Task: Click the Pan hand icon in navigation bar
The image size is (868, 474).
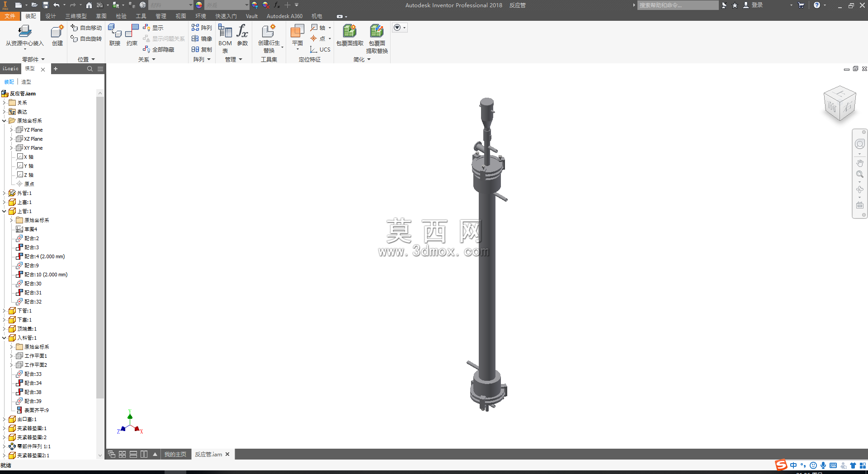Action: 859,163
